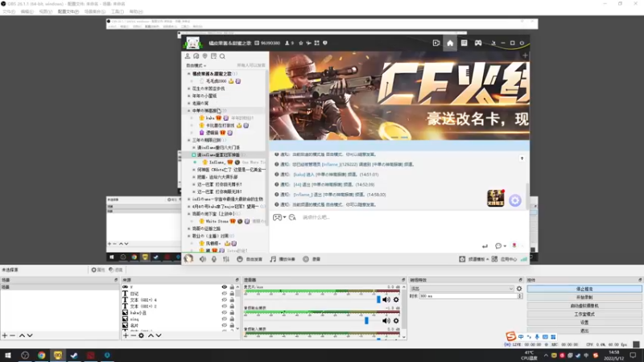
Task: Undock the Scenes panel via float icon
Action: click(116, 280)
